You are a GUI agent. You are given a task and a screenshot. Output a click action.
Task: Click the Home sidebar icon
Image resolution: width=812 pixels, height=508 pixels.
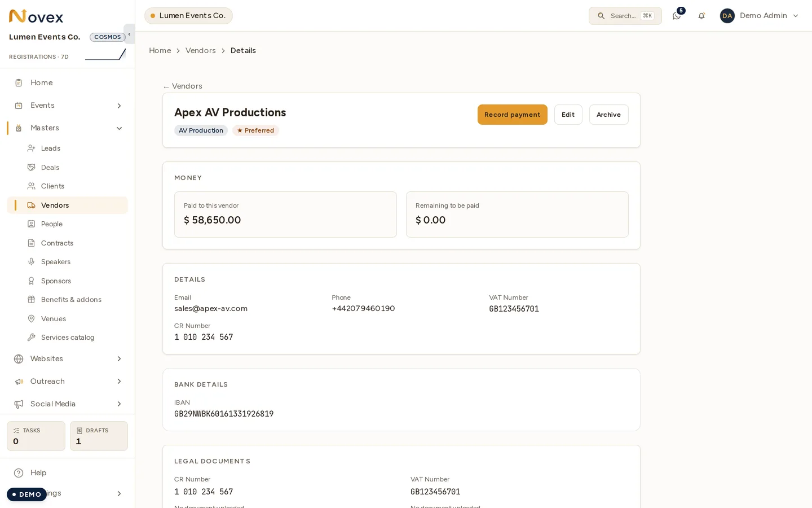point(19,83)
